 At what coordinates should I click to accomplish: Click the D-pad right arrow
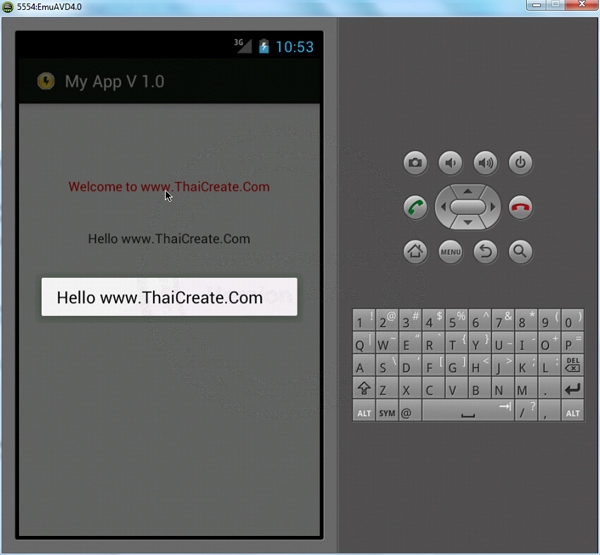click(493, 207)
